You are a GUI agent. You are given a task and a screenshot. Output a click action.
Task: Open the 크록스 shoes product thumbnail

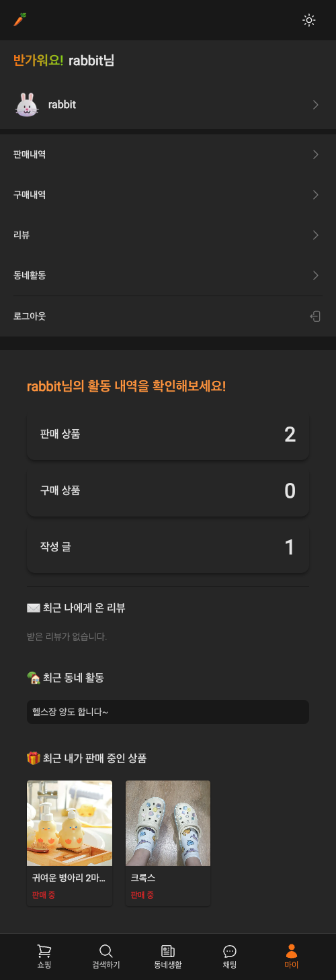(168, 823)
